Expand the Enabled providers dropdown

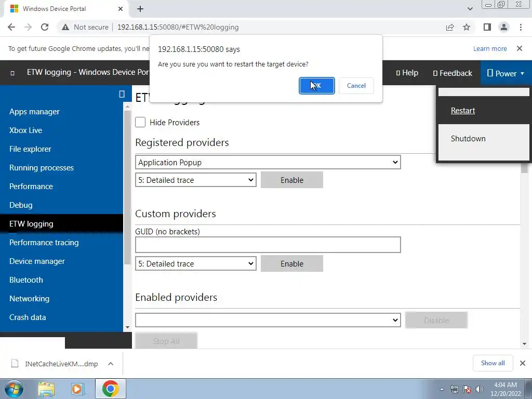pos(268,320)
